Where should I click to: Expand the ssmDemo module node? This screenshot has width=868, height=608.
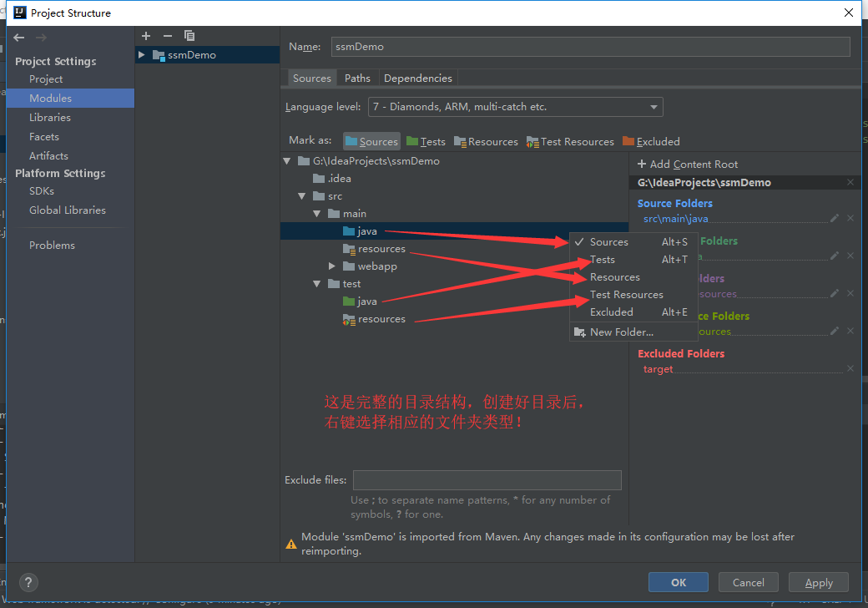(x=142, y=55)
